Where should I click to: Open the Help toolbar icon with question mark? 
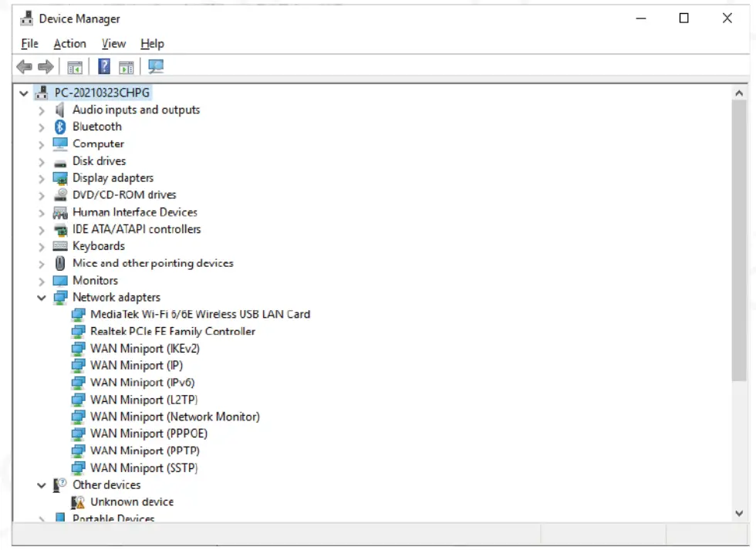coord(103,66)
